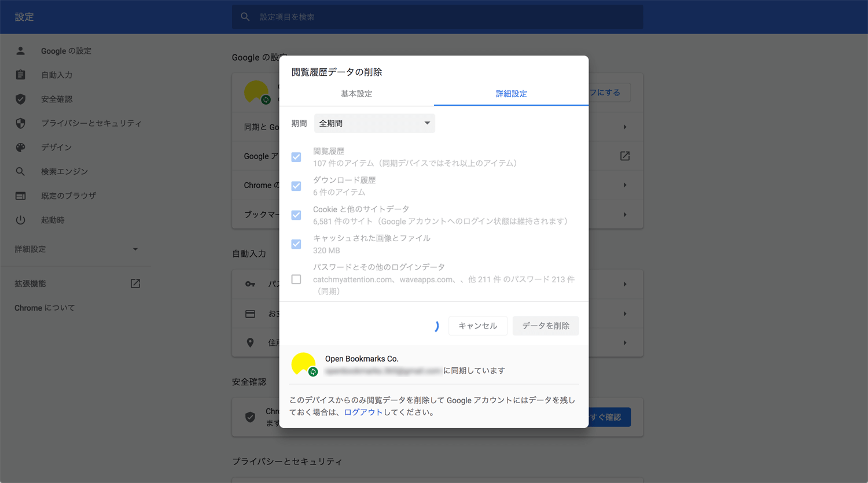Click the 6 件のアイテム download count text
868x483 pixels.
tap(339, 192)
